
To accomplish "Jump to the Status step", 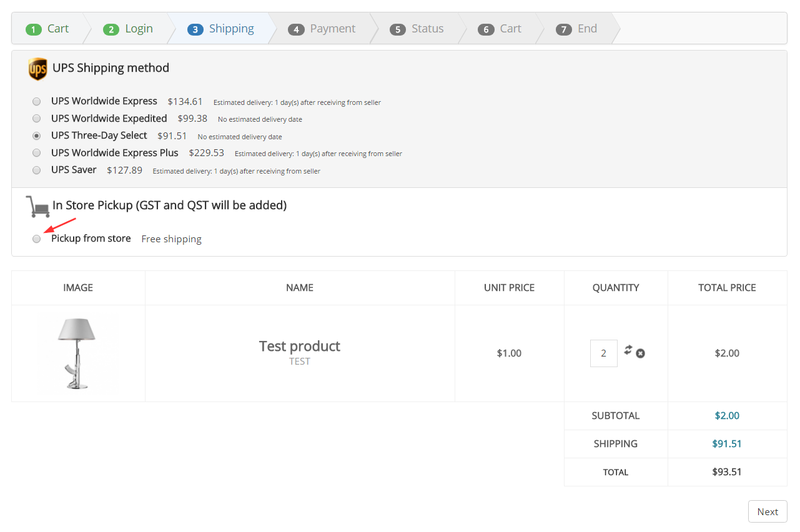I will (x=417, y=29).
